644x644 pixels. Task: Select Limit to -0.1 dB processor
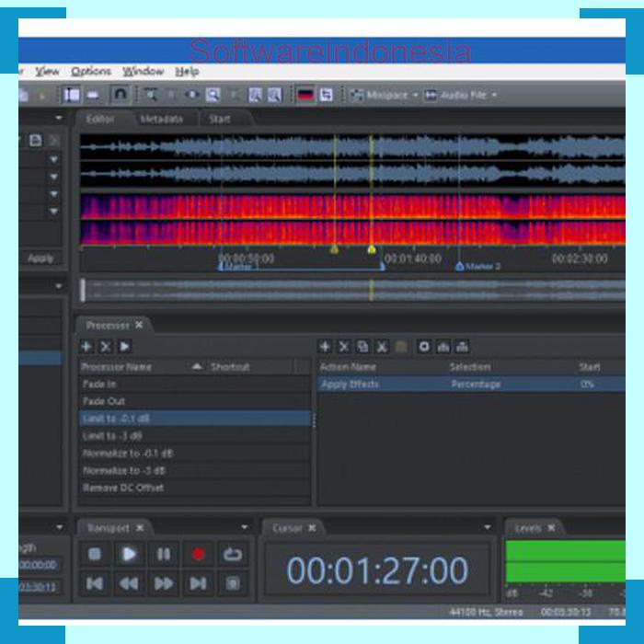coord(194,419)
